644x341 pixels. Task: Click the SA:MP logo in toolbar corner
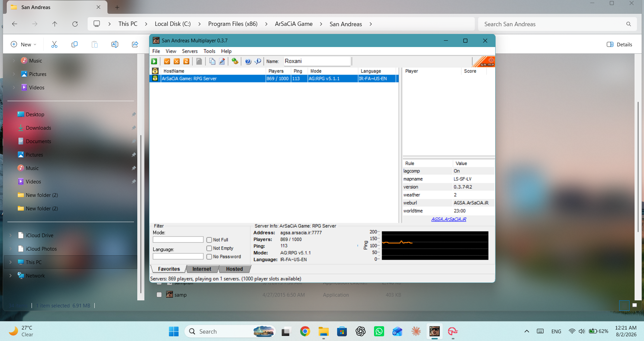484,61
